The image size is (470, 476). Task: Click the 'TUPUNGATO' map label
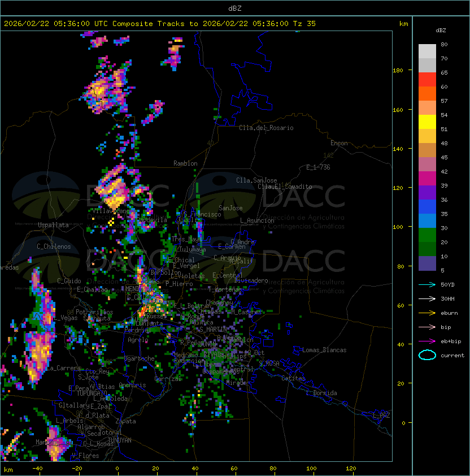[92, 393]
